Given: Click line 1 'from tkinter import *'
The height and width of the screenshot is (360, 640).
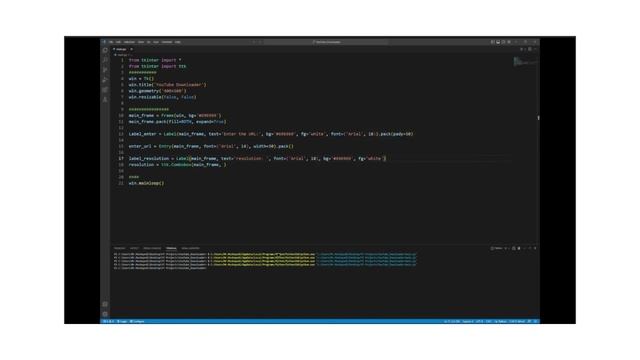Looking at the screenshot, I should pyautogui.click(x=155, y=60).
